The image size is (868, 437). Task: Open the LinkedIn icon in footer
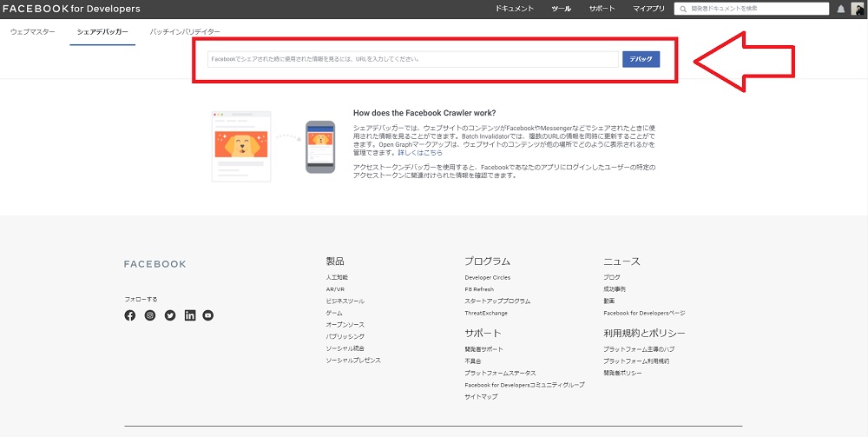pyautogui.click(x=190, y=315)
